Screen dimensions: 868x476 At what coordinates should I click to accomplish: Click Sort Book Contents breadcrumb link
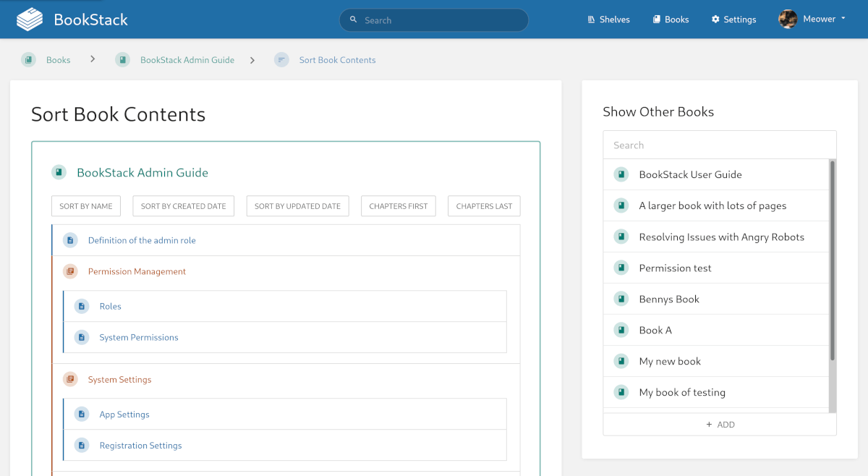click(x=338, y=60)
